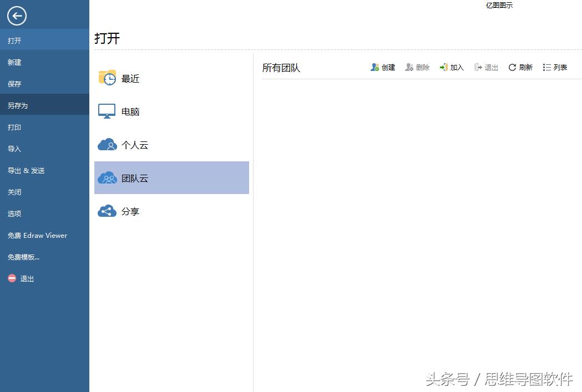The width and height of the screenshot is (582, 392).
Task: Open the 最近 (Recent) files section
Action: (x=118, y=78)
